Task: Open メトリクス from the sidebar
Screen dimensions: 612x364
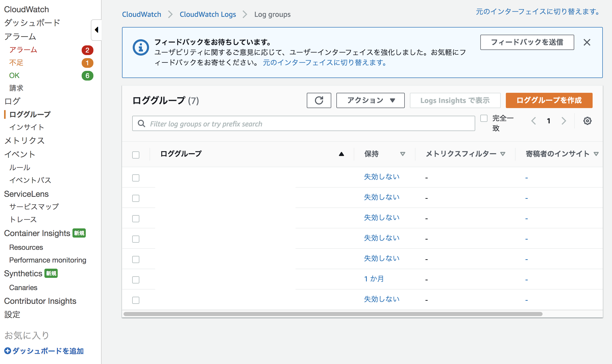Action: [x=24, y=140]
